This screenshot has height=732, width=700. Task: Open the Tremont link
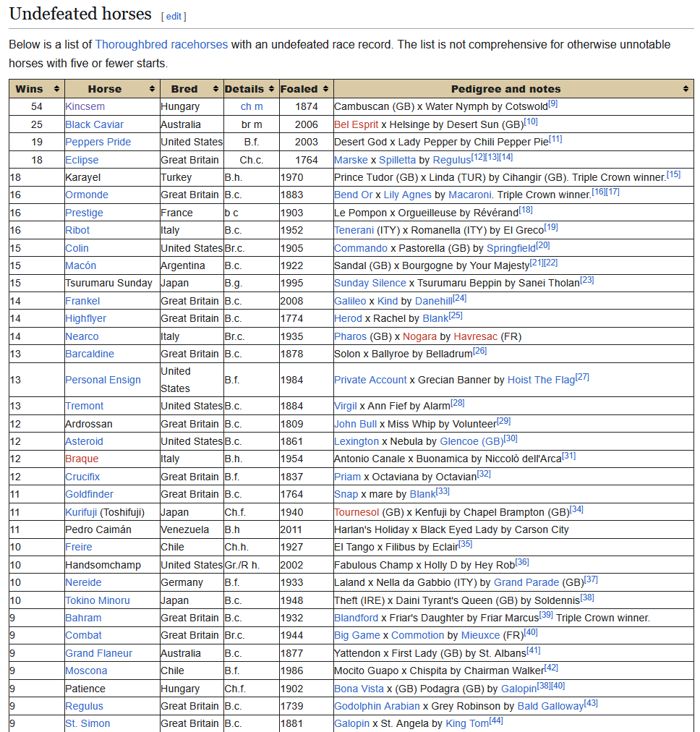coord(85,407)
